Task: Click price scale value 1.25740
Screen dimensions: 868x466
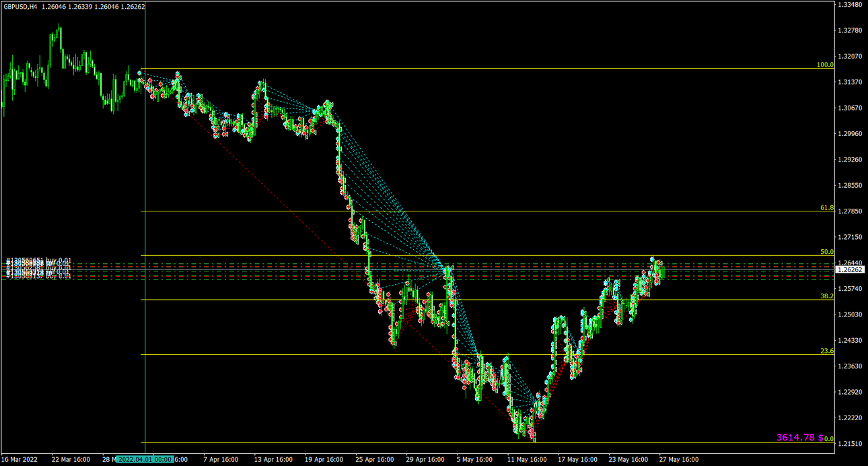Action: [851, 289]
